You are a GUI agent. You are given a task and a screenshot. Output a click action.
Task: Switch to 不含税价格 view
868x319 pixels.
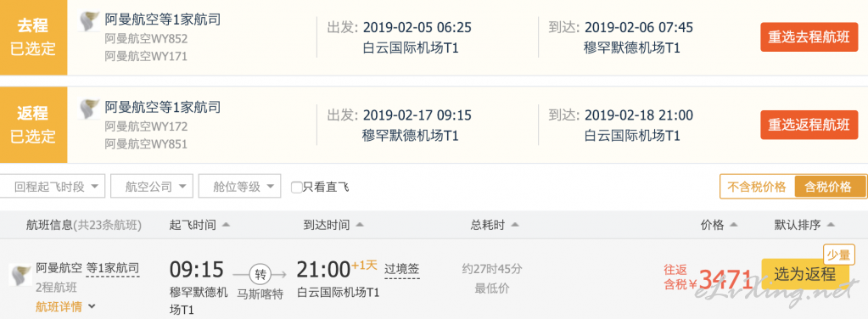click(757, 187)
